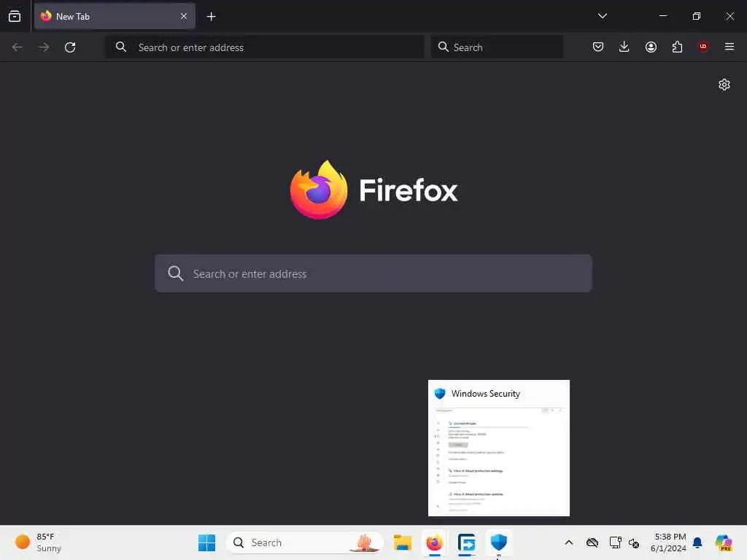This screenshot has width=747, height=560.
Task: Expand the List all tabs chevron
Action: point(602,16)
